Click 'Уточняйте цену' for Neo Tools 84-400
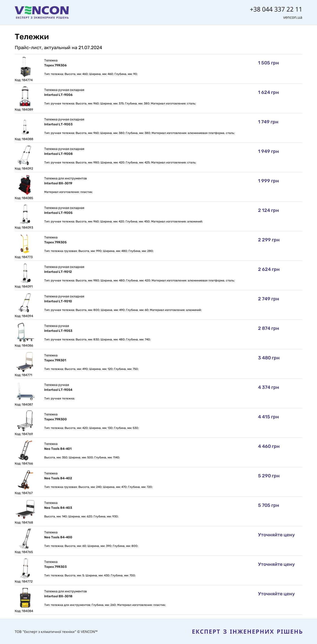 click(x=276, y=535)
